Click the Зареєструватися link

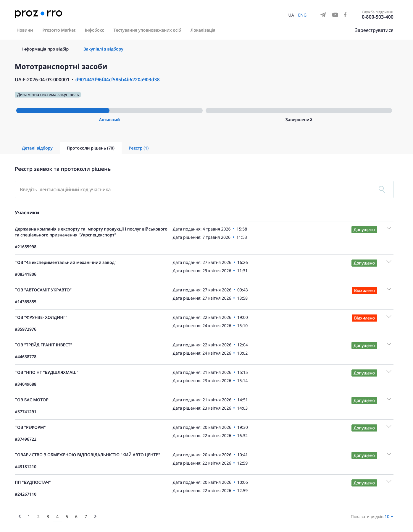[x=374, y=30]
